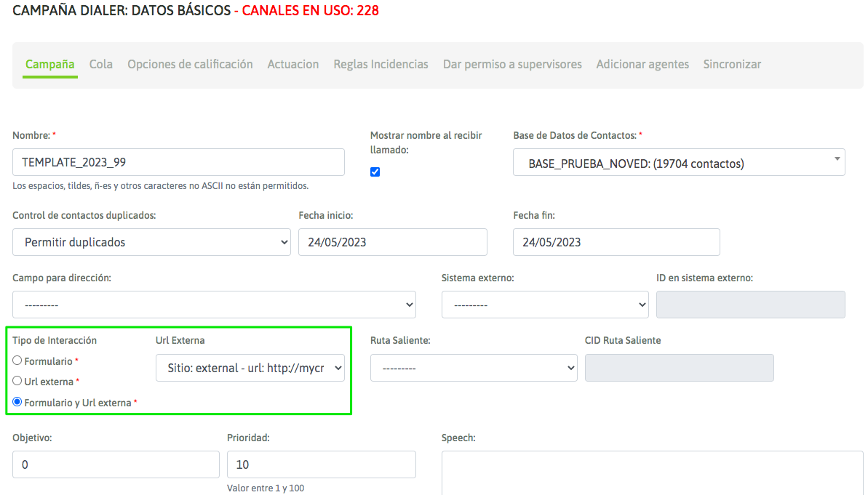
Task: Open the Campo para dirección dropdown
Action: 214,305
